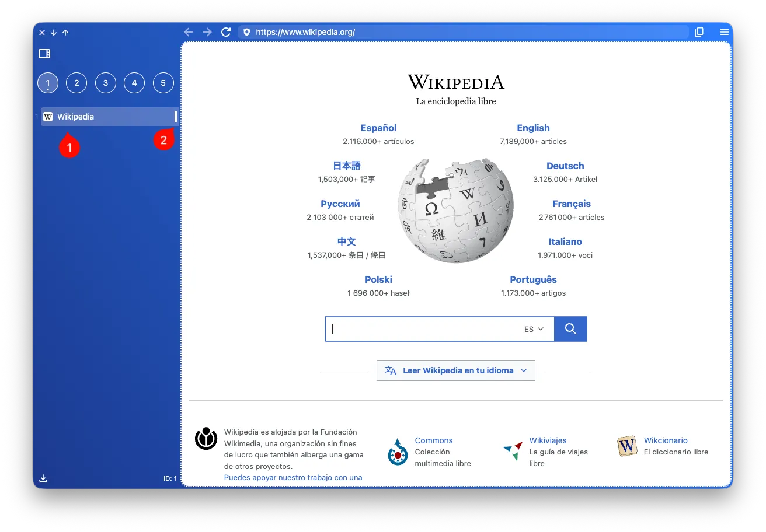Image resolution: width=766 pixels, height=532 pixels.
Task: Open the ES search language dropdown
Action: point(534,329)
